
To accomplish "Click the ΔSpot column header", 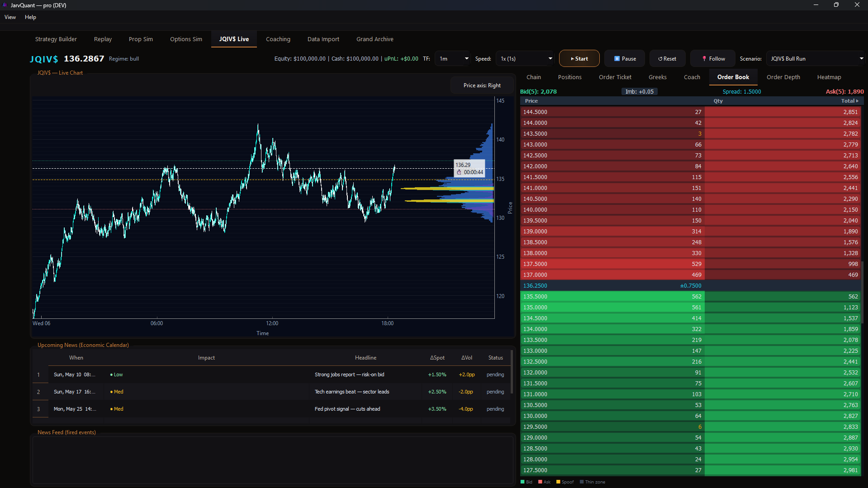I will 437,358.
